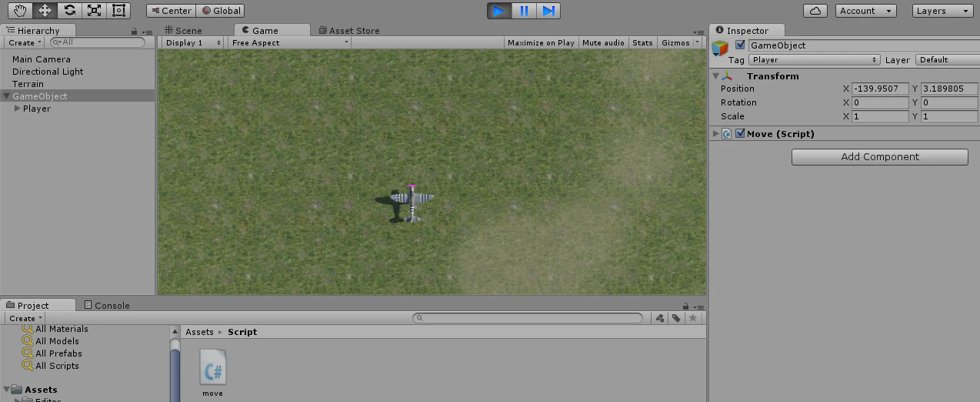Select the Project tab

point(28,306)
